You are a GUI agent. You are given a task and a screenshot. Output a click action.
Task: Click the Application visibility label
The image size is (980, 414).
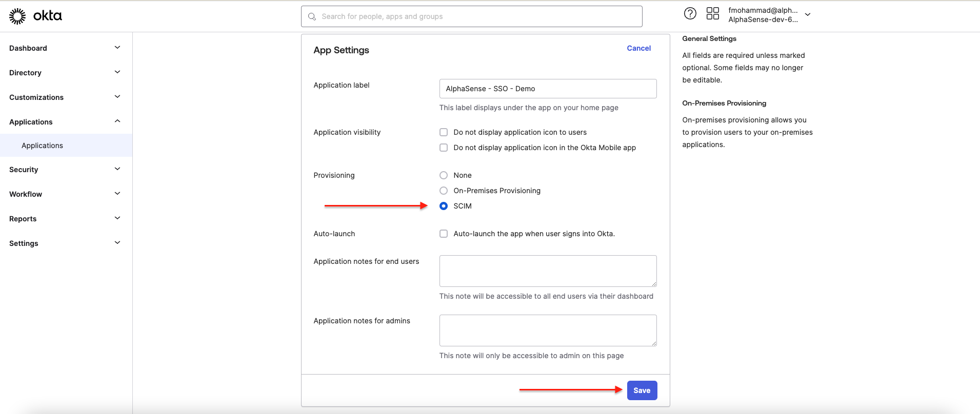(347, 132)
